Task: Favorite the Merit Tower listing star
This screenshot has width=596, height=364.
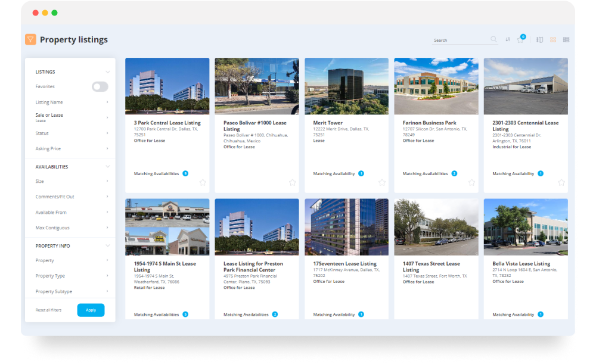Action: pyautogui.click(x=382, y=182)
